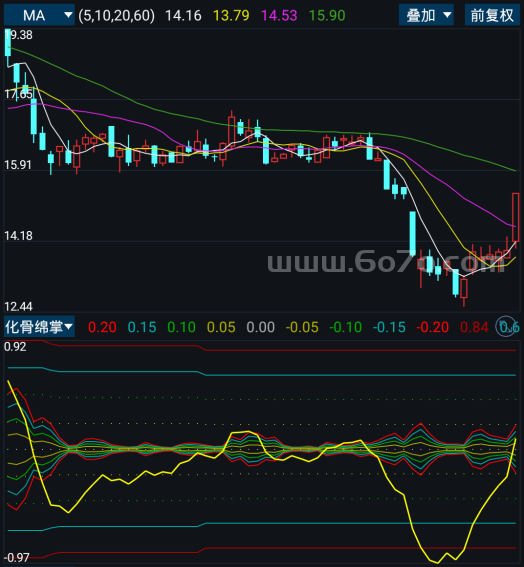The image size is (524, 567).
Task: Click the red -0.20 level label
Action: point(433,327)
